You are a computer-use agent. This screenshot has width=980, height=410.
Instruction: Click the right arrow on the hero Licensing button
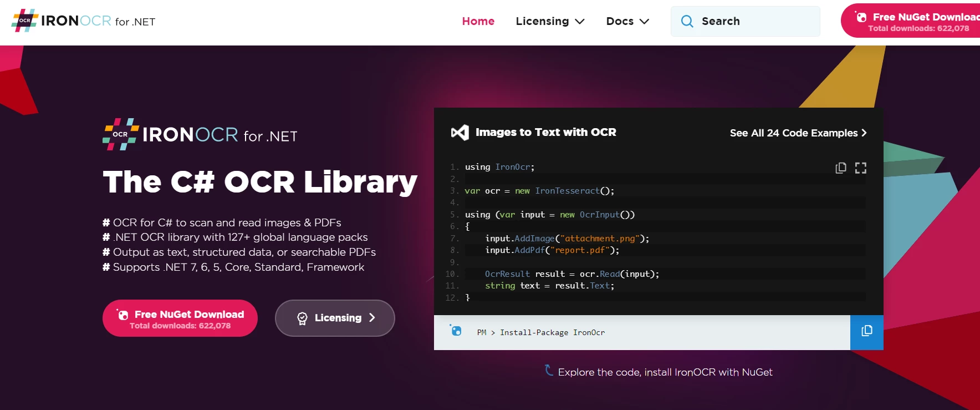(x=372, y=318)
